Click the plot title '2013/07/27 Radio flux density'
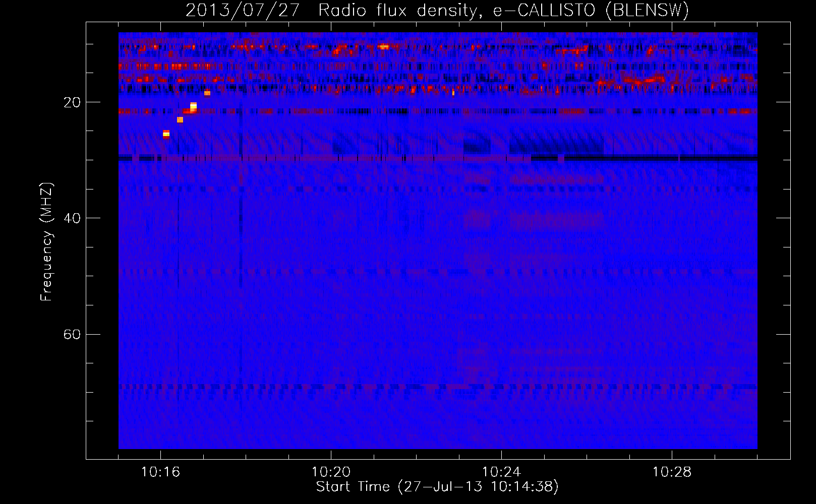The height and width of the screenshot is (504, 816). 334,11
